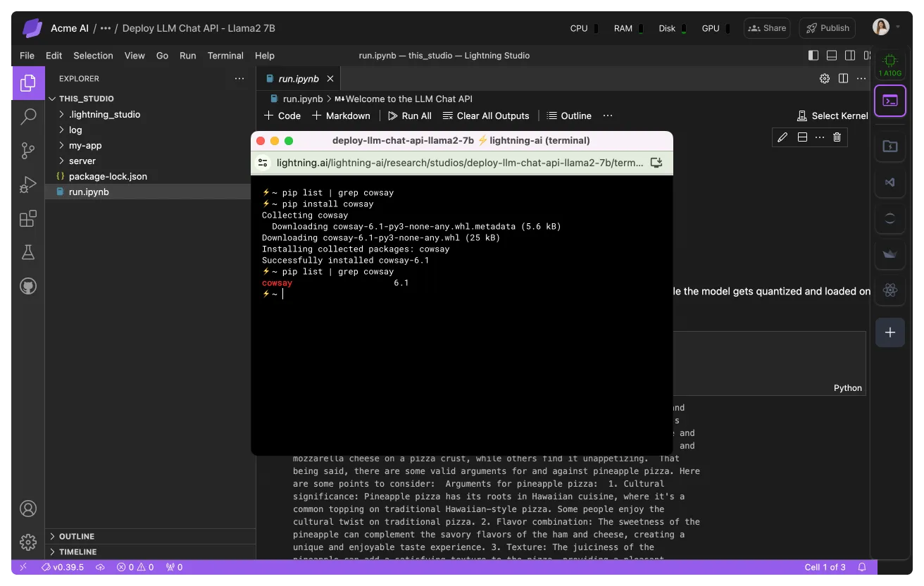Open the React atom app in right sidebar
The image size is (924, 586).
[890, 289]
